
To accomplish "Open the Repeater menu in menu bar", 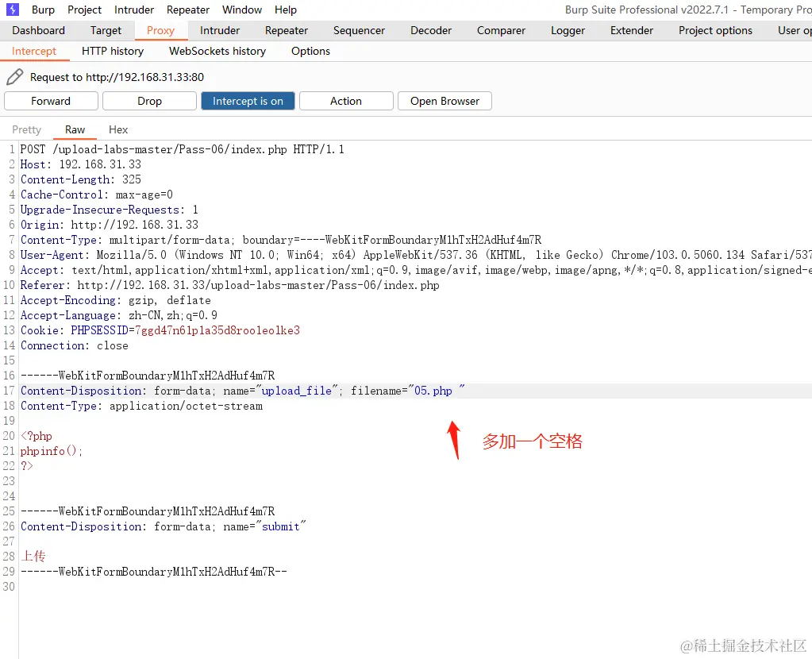I will point(188,10).
